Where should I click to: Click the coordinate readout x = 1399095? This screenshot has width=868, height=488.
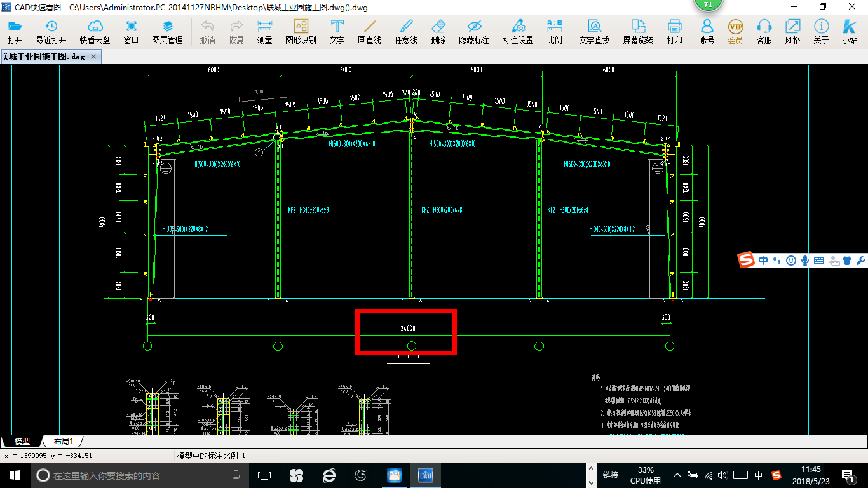48,456
